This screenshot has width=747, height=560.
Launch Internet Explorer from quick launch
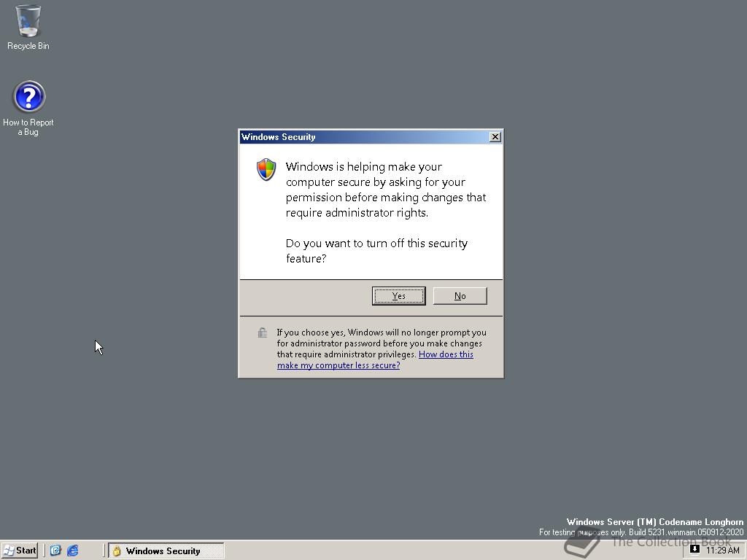coord(72,551)
